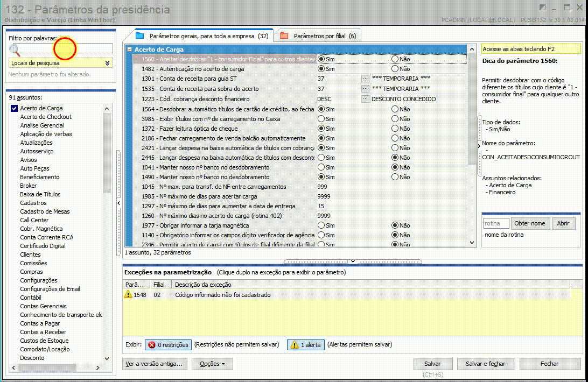Select Comodato/Locação subject
This screenshot has width=588, height=382.
[x=45, y=350]
